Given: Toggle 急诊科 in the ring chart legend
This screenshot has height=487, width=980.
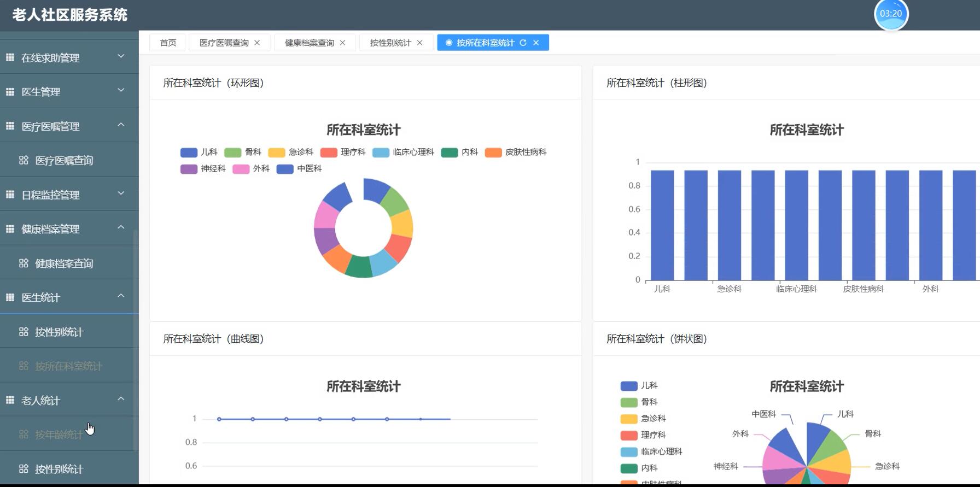Looking at the screenshot, I should pos(291,152).
